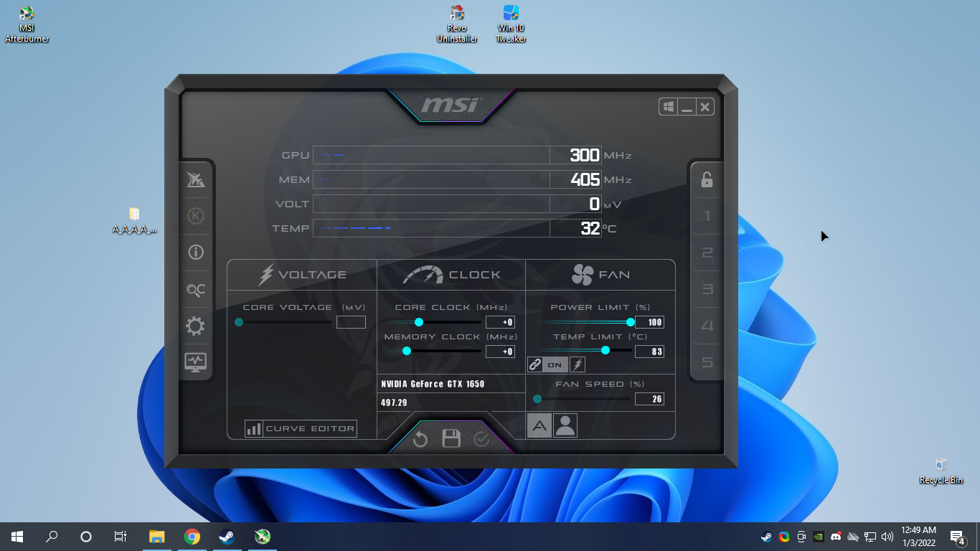Open the hardware monitor icon
The width and height of the screenshot is (980, 551).
pos(195,362)
